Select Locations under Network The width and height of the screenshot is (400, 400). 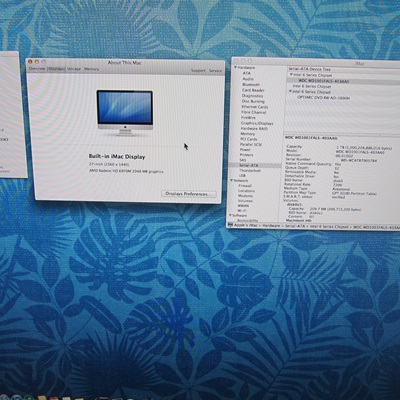click(x=246, y=191)
